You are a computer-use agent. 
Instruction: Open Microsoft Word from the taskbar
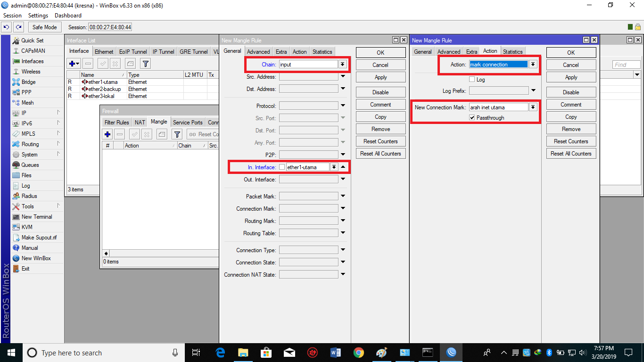click(x=336, y=353)
